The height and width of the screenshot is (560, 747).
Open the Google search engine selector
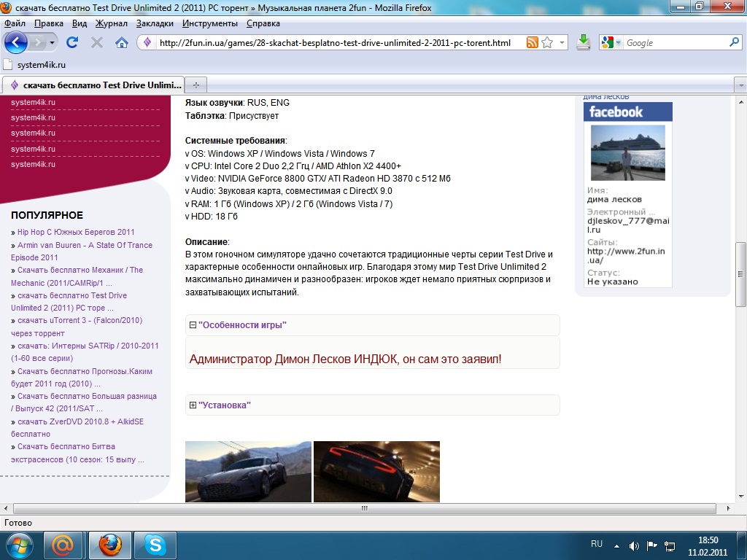pos(611,43)
